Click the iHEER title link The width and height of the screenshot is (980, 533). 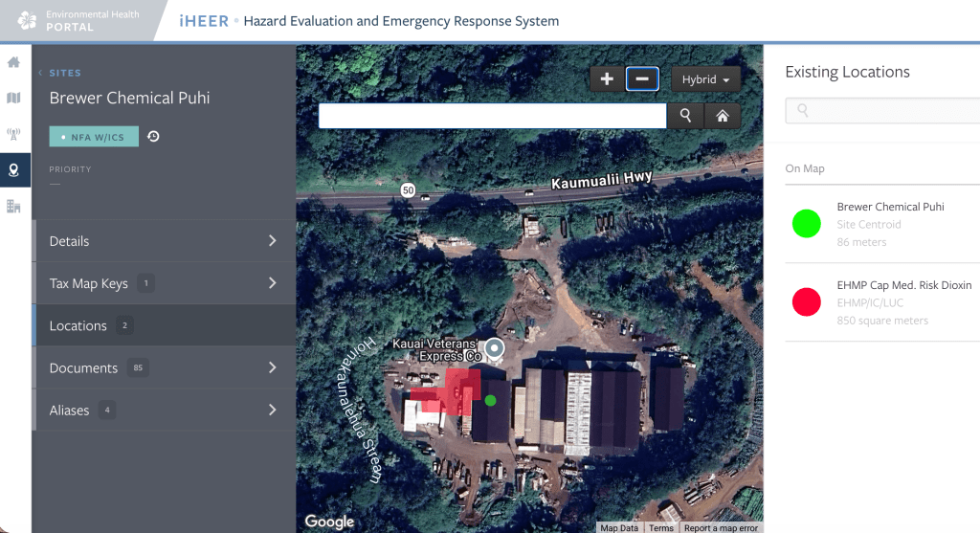[x=204, y=21]
